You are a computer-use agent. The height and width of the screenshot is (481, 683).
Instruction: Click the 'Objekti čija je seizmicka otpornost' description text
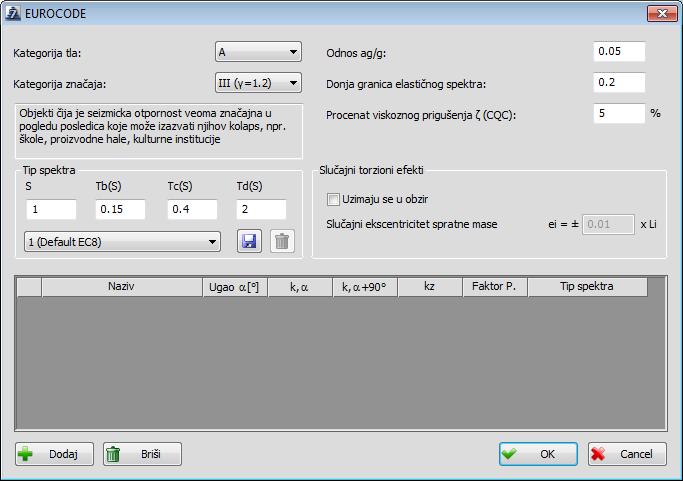(153, 126)
